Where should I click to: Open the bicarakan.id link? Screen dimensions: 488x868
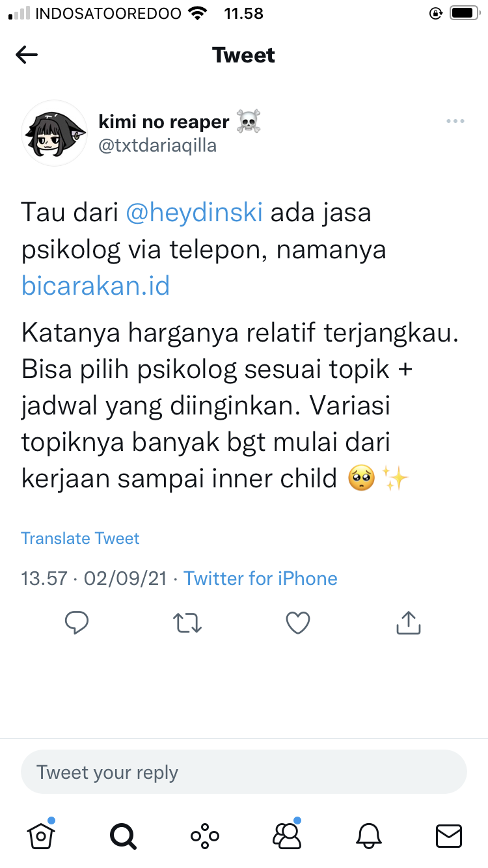click(x=96, y=286)
